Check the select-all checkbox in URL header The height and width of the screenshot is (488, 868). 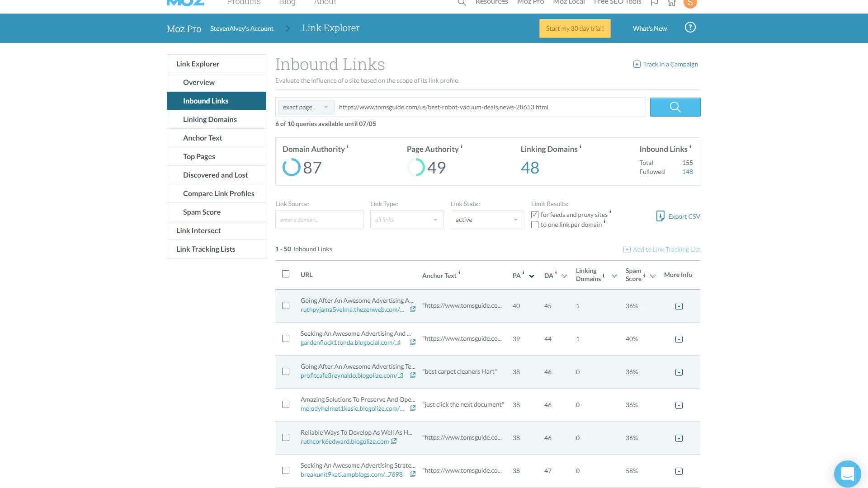click(x=286, y=274)
